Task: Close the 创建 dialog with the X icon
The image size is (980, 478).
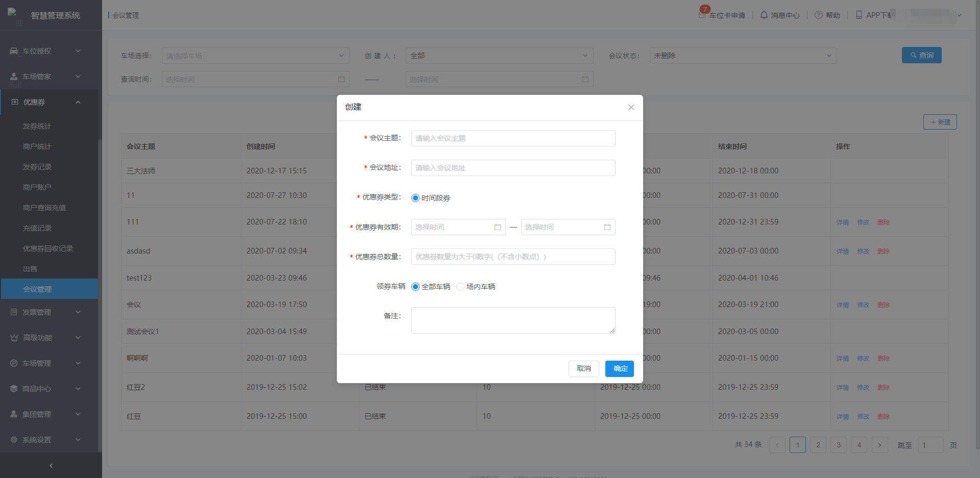Action: [631, 107]
